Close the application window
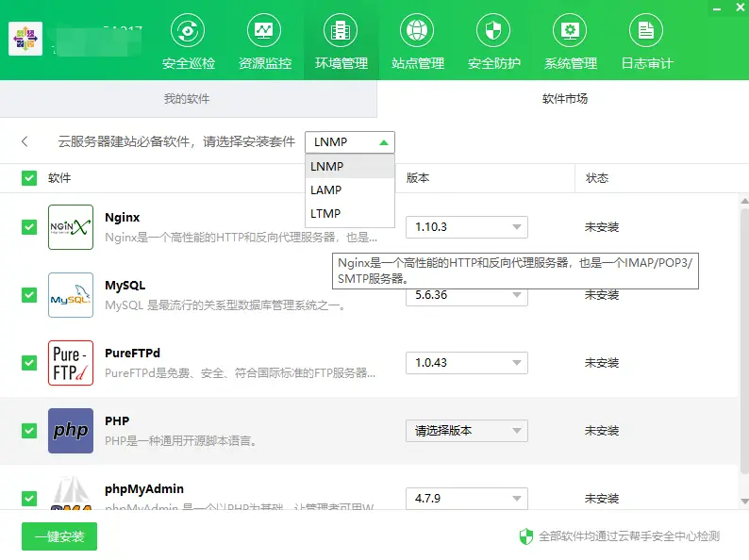 (x=740, y=8)
